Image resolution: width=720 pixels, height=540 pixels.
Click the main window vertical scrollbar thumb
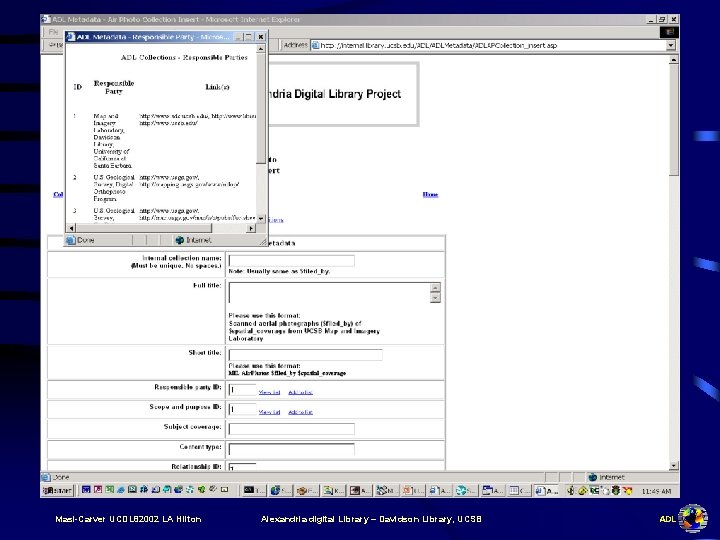click(674, 120)
